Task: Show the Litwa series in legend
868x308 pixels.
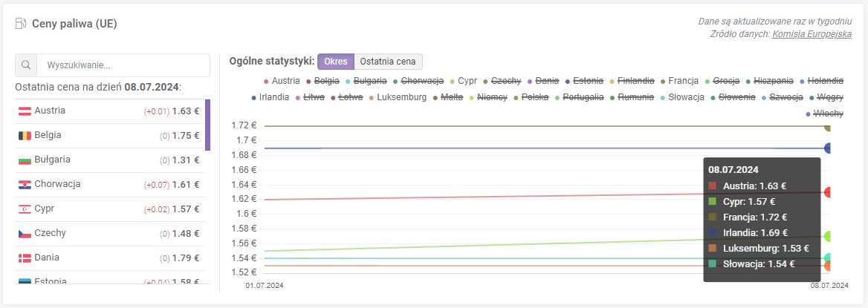Action: coord(310,97)
